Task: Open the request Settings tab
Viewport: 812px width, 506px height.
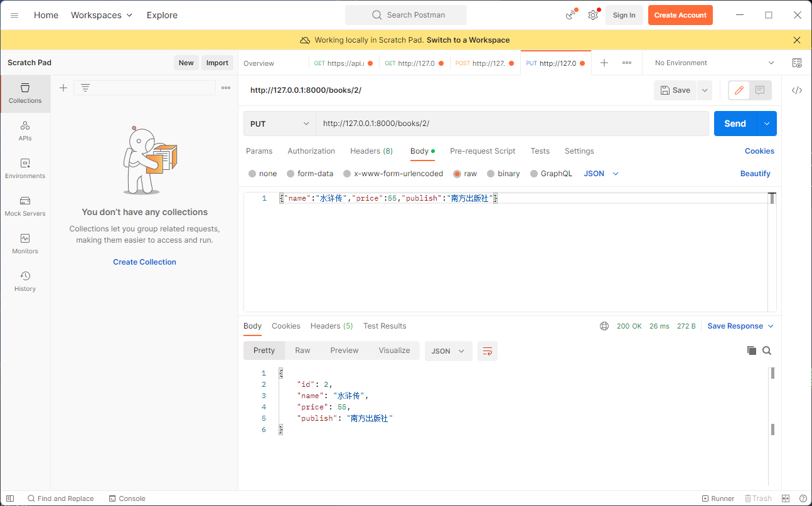Action: (579, 151)
